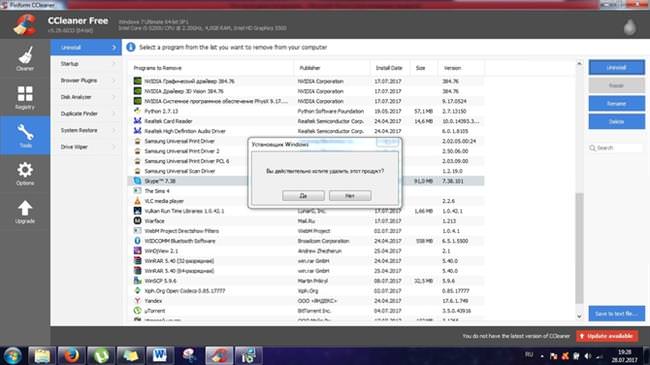Sort by Size column header
This screenshot has width=650, height=365.
pos(424,68)
